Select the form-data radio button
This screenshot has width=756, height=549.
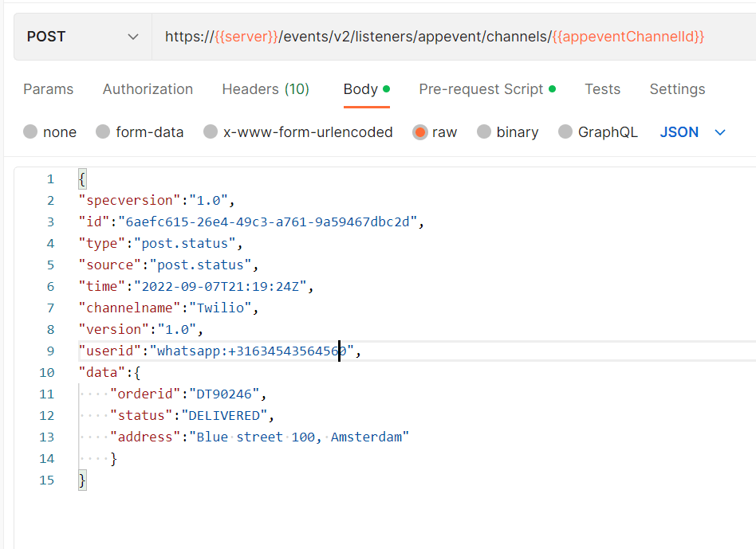[103, 132]
